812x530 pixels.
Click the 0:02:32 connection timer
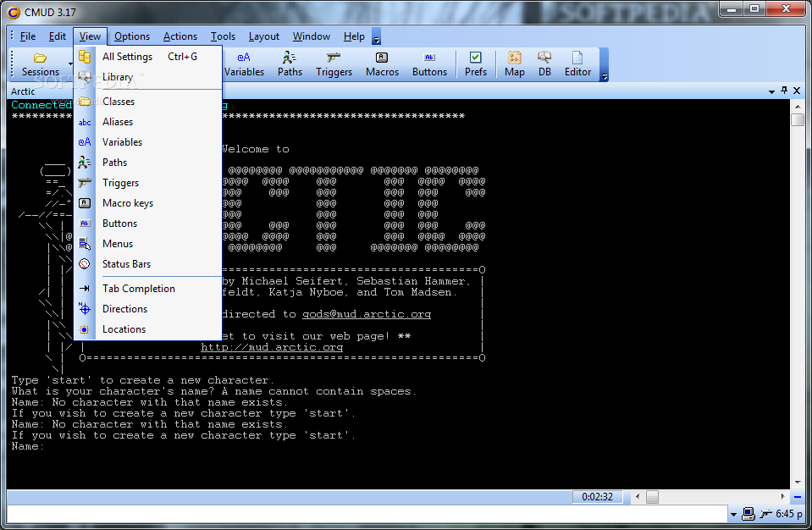tap(597, 497)
